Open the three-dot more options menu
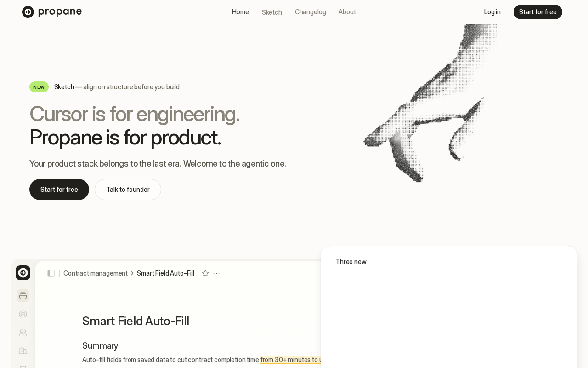588x368 pixels. pos(216,273)
